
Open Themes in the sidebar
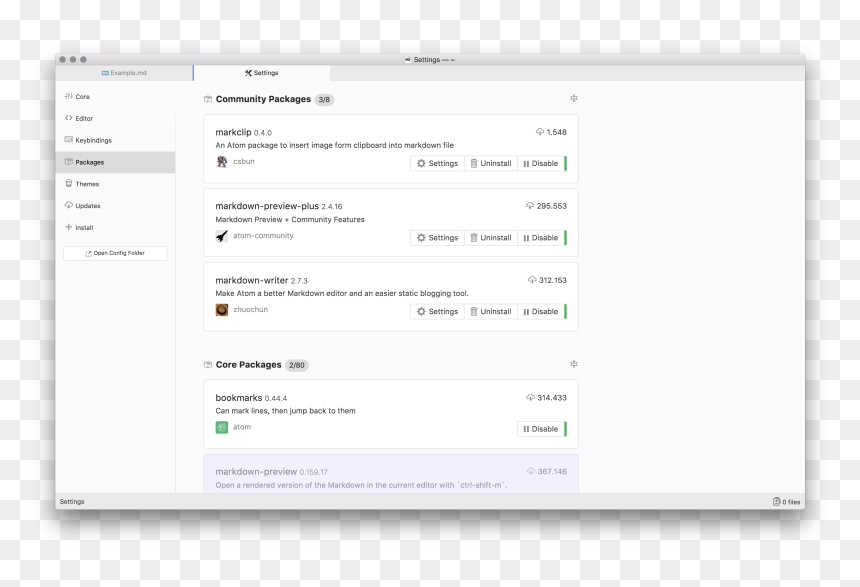(115, 184)
